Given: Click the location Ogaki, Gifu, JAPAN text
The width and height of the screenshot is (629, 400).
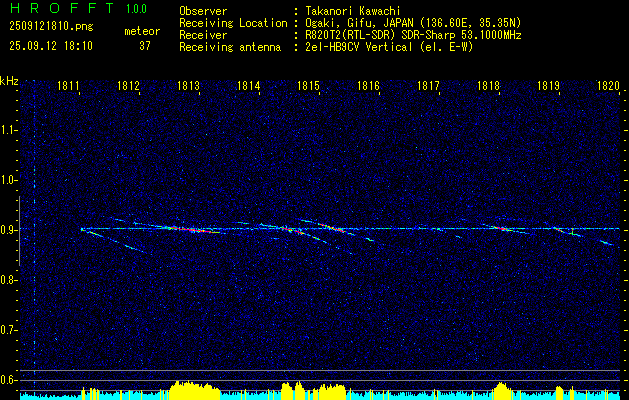Looking at the screenshot, I should click(413, 23).
